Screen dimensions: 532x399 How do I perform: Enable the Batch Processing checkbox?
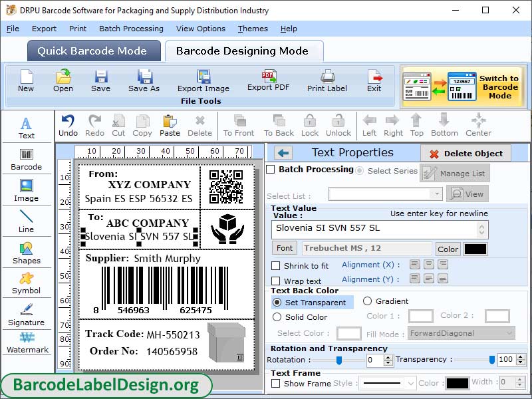tap(271, 170)
